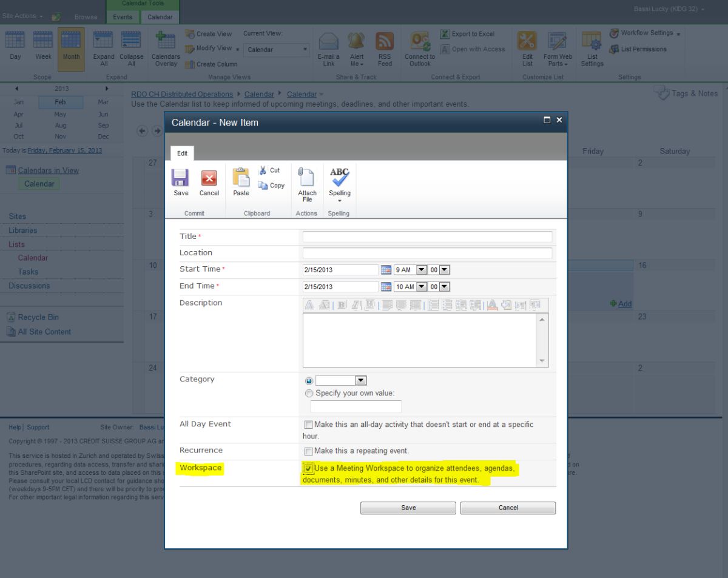728x578 pixels.
Task: Open Recycle Bin link in sidebar
Action: pyautogui.click(x=38, y=317)
